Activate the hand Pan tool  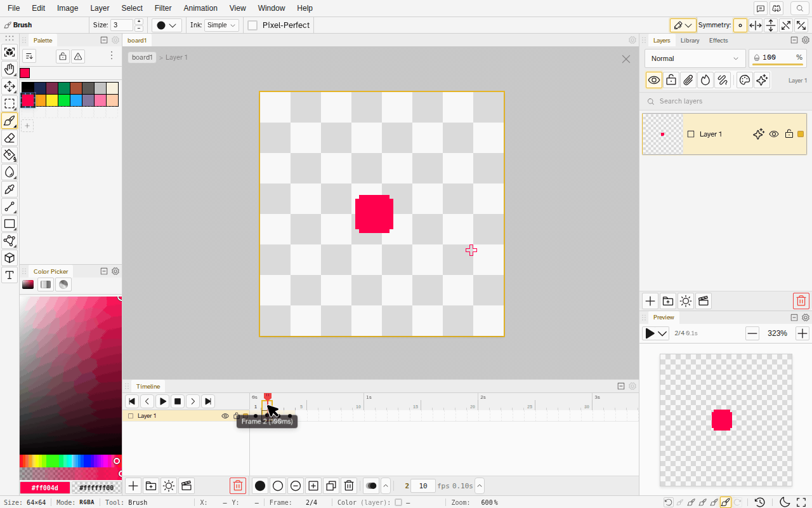[x=10, y=69]
